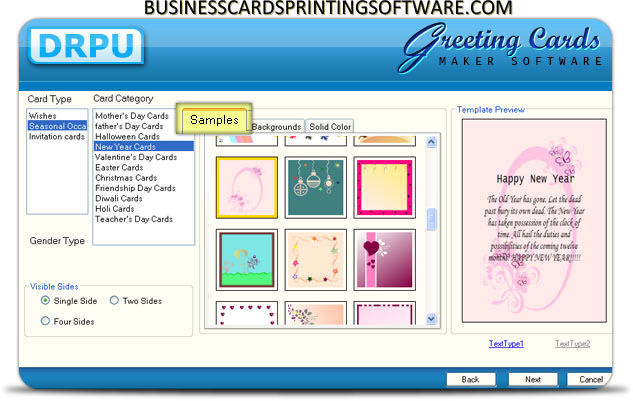Open the TextType1 link
Image resolution: width=633 pixels, height=401 pixels.
[506, 344]
